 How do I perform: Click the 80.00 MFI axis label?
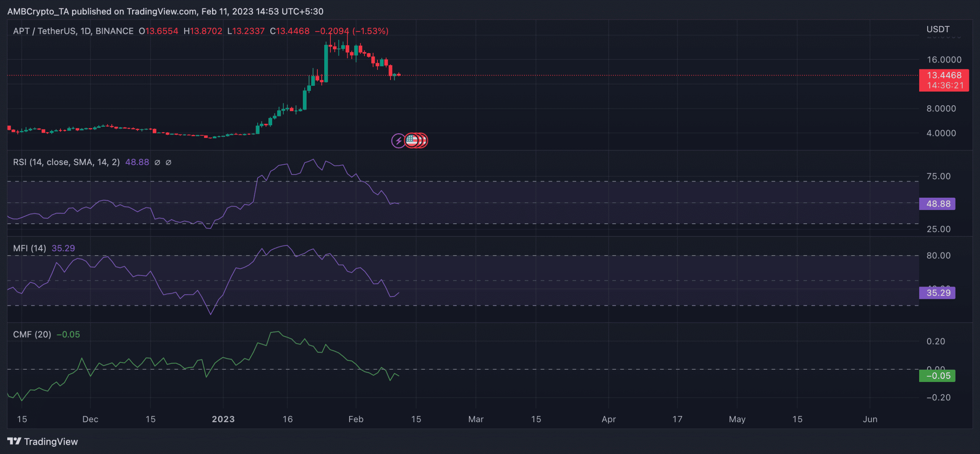click(938, 256)
